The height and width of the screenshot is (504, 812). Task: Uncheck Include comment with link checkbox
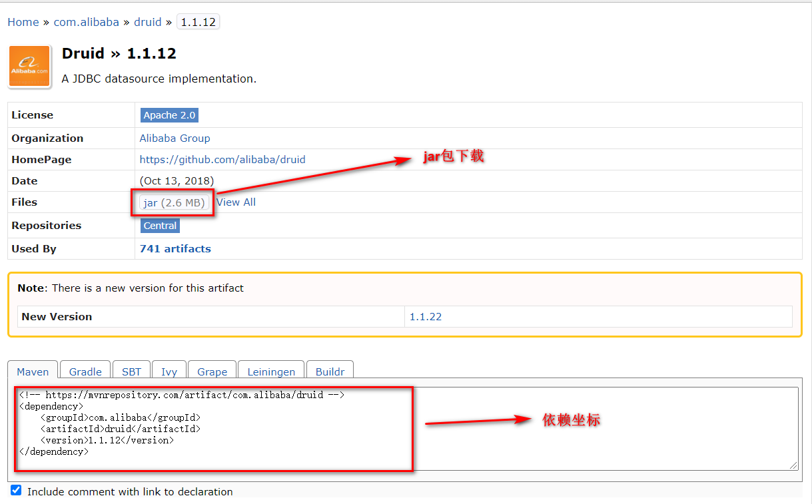click(x=16, y=491)
